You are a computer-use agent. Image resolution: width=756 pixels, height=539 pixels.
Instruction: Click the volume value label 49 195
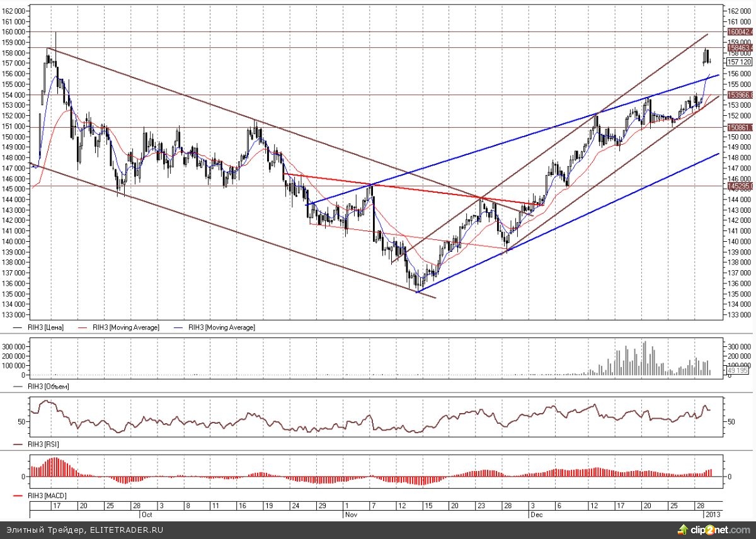[738, 371]
